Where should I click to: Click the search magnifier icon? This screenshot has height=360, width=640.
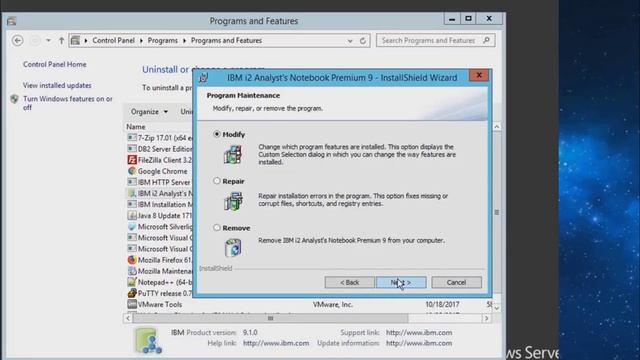[x=486, y=40]
